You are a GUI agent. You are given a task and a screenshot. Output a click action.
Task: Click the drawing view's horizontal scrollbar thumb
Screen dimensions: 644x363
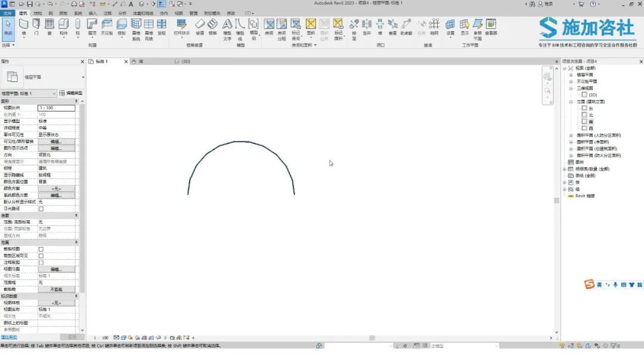pyautogui.click(x=372, y=338)
